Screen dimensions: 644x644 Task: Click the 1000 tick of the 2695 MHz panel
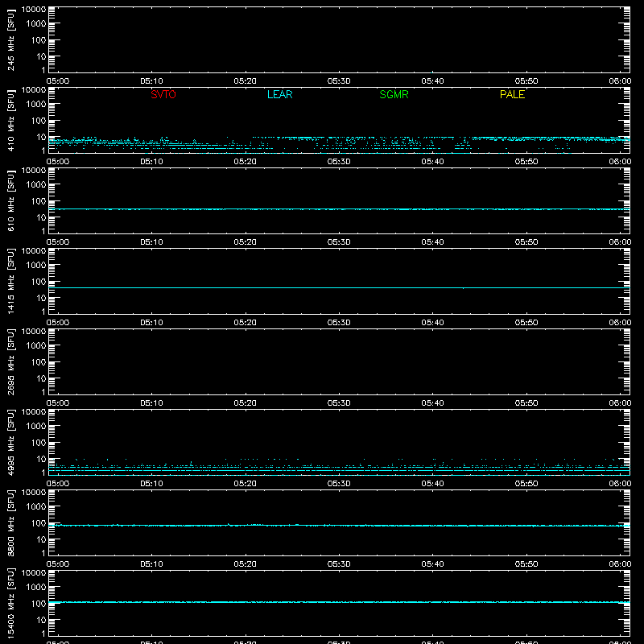pyautogui.click(x=36, y=346)
